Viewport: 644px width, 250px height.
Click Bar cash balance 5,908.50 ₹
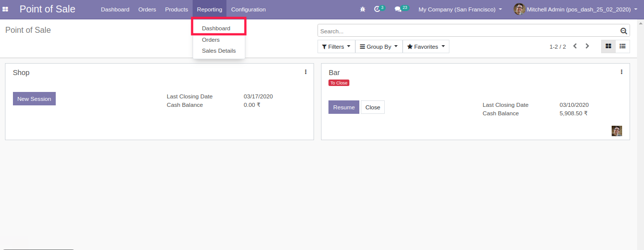[x=574, y=113]
